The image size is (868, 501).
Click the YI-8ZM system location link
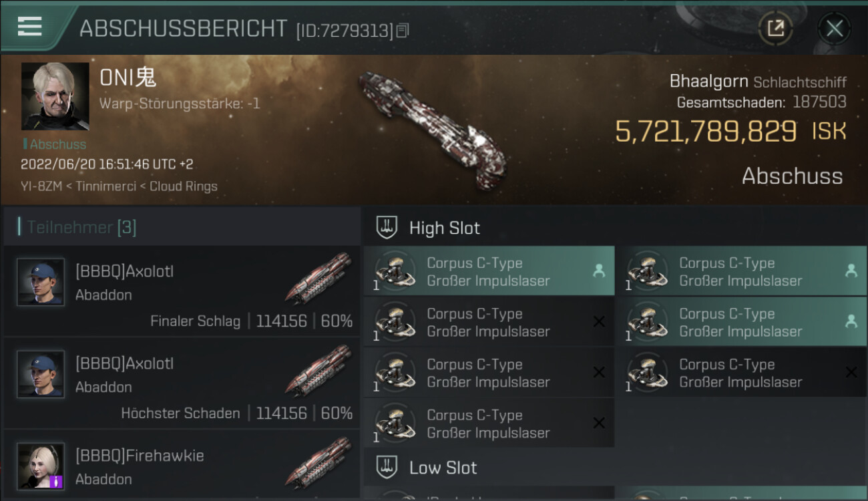tap(43, 186)
